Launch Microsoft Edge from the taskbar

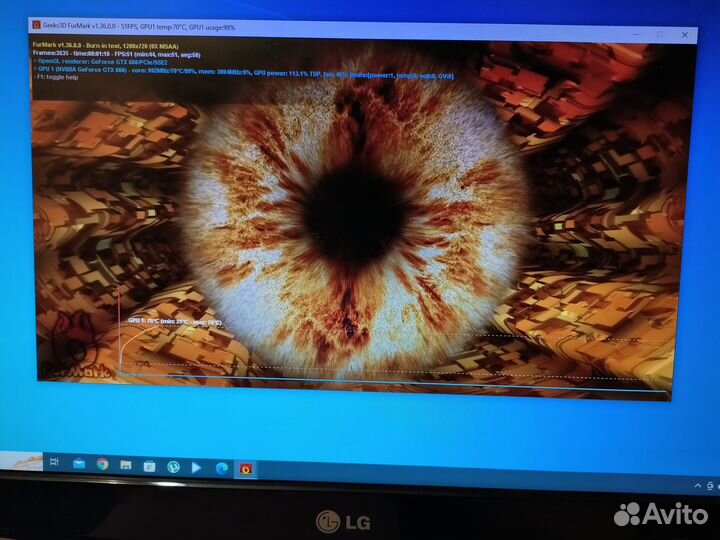coord(221,467)
